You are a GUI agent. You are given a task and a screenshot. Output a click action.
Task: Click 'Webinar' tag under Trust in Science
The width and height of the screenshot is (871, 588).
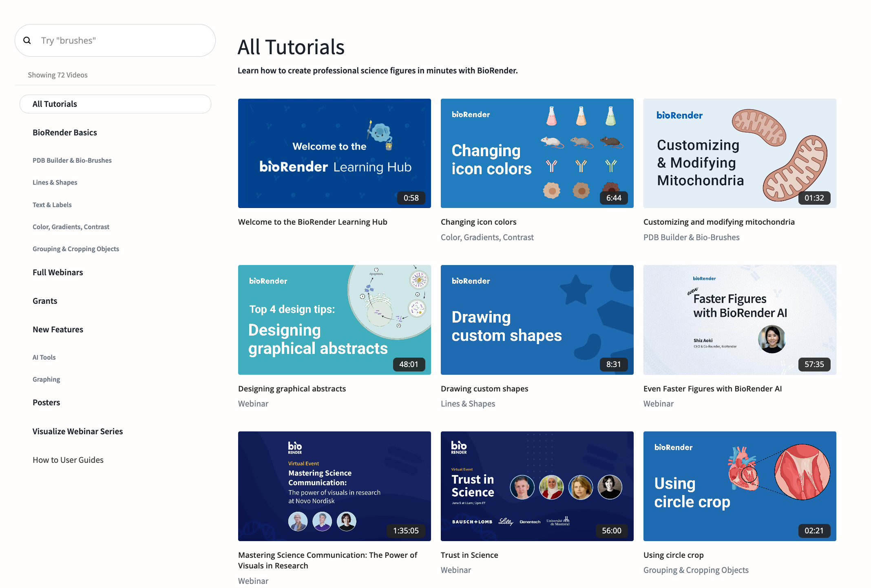pyautogui.click(x=456, y=570)
